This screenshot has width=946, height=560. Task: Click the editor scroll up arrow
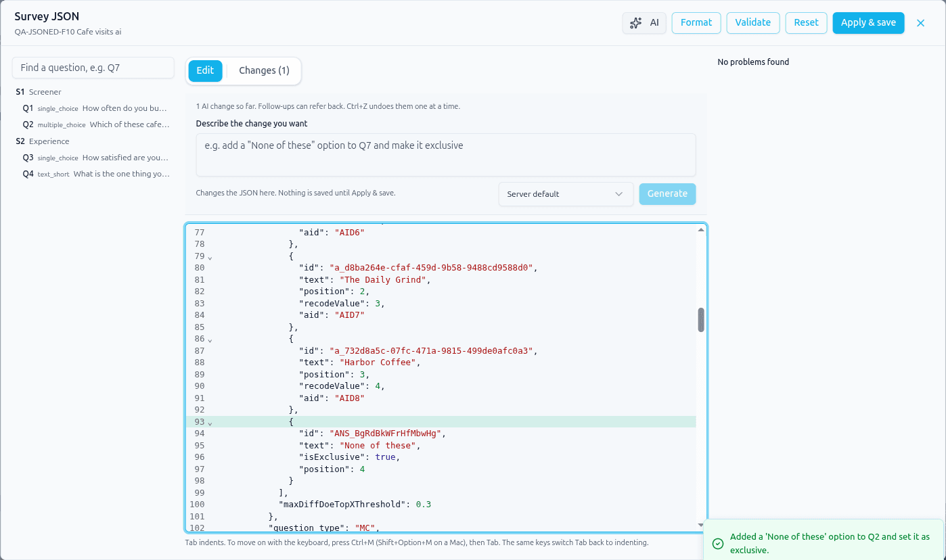tap(701, 230)
